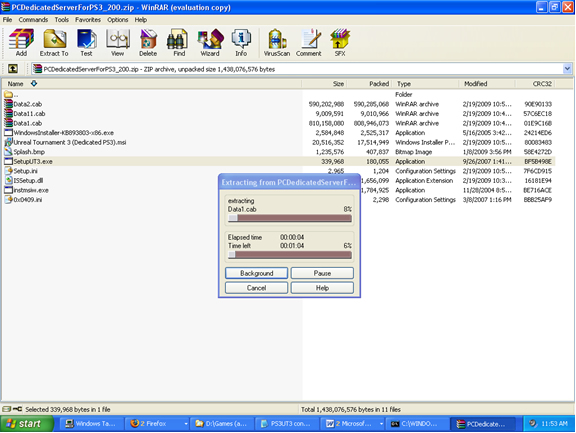Select instmsiw.exe file icon
Image resolution: width=576 pixels, height=433 pixels.
pyautogui.click(x=8, y=190)
